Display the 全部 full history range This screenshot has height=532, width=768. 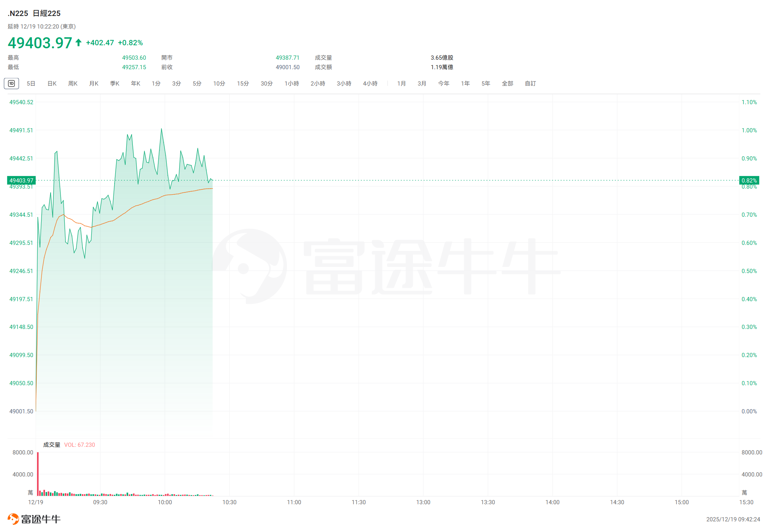tap(507, 83)
